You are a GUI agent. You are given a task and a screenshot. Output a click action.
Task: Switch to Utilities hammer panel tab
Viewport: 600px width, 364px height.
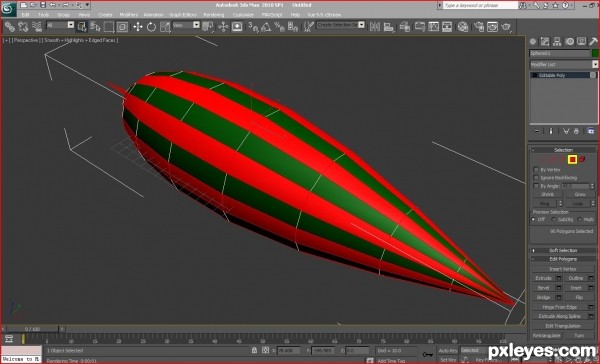pos(593,41)
